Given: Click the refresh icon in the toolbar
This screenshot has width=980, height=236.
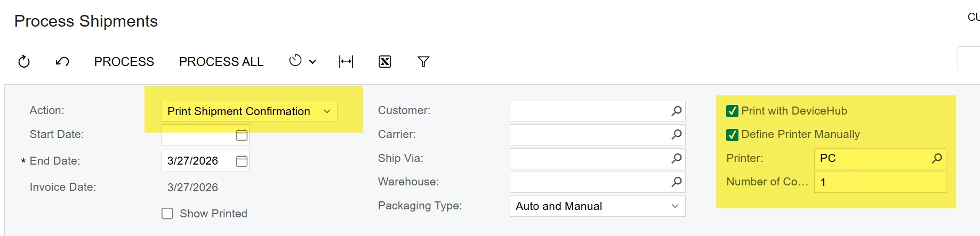Looking at the screenshot, I should 24,62.
